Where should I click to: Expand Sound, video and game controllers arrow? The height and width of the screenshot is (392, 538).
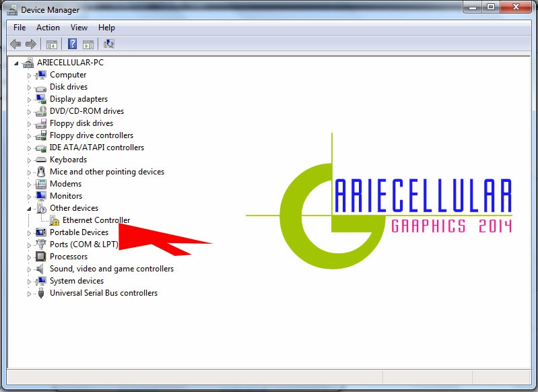(29, 269)
